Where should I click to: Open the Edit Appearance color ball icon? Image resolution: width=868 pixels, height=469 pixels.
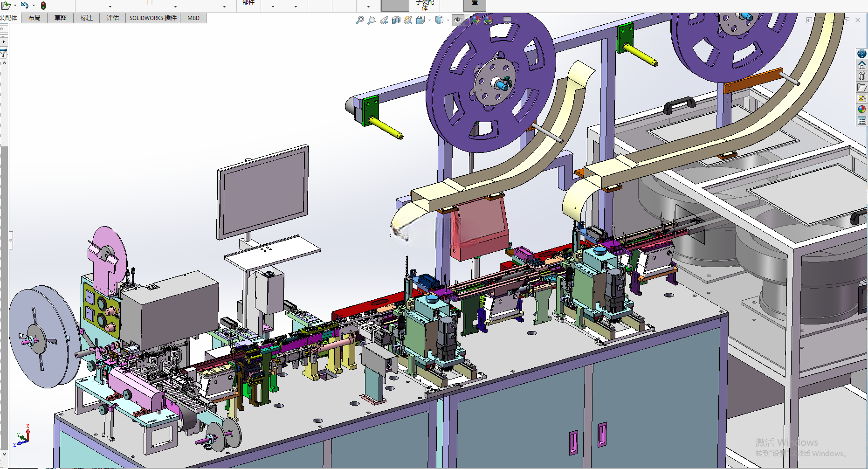click(x=475, y=20)
